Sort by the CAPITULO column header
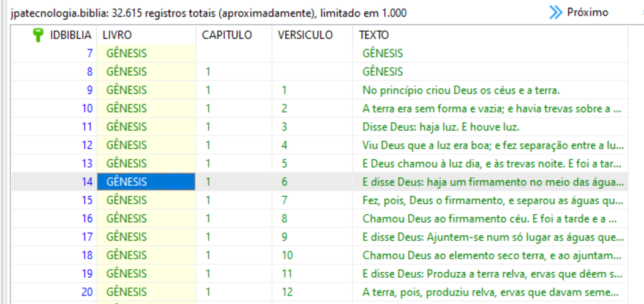The image size is (644, 304). 227,35
